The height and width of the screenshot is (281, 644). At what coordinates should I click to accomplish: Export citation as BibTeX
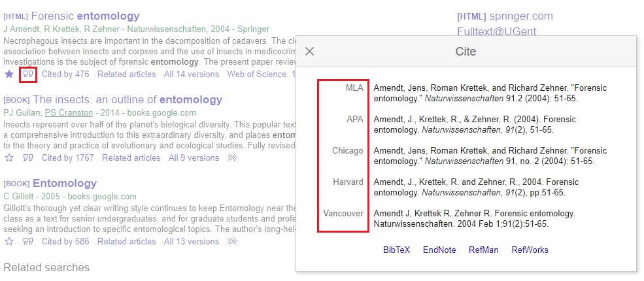tap(396, 250)
